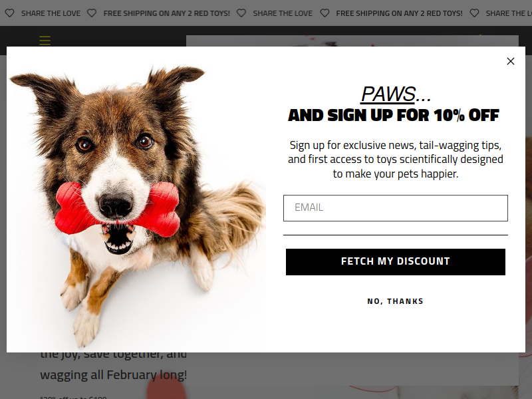Open the leftmost FREE SHIPPING ON ANY 2 RED TOYS announcement
Viewport: 532px width, 399px height.
pos(167,13)
